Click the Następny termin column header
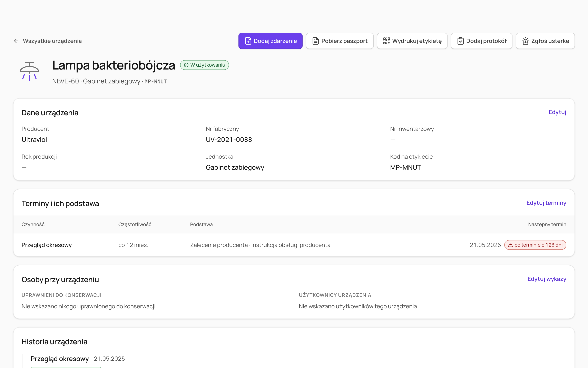 pyautogui.click(x=547, y=224)
